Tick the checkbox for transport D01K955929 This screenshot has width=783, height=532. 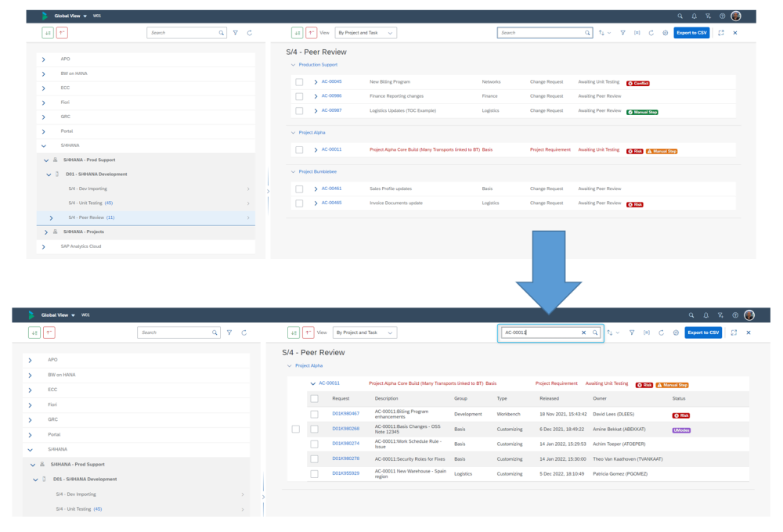pyautogui.click(x=314, y=474)
